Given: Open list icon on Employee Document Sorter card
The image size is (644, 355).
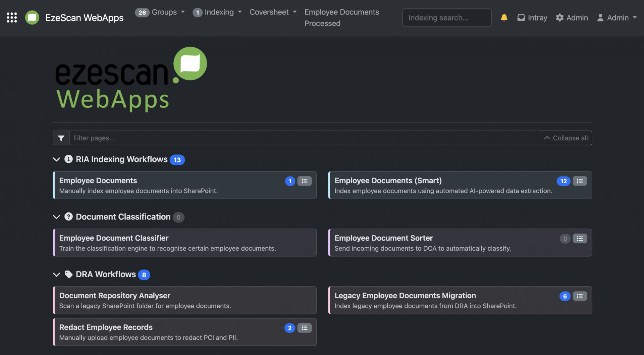Looking at the screenshot, I should [580, 239].
